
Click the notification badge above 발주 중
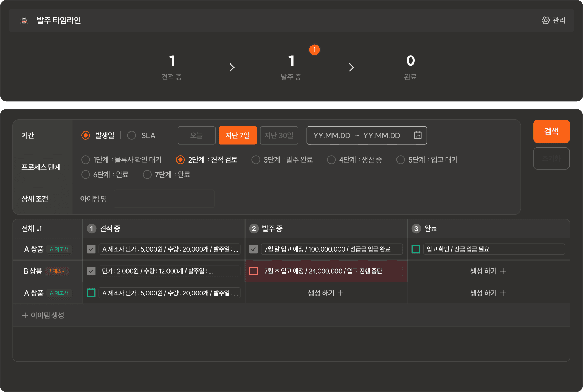pos(314,50)
